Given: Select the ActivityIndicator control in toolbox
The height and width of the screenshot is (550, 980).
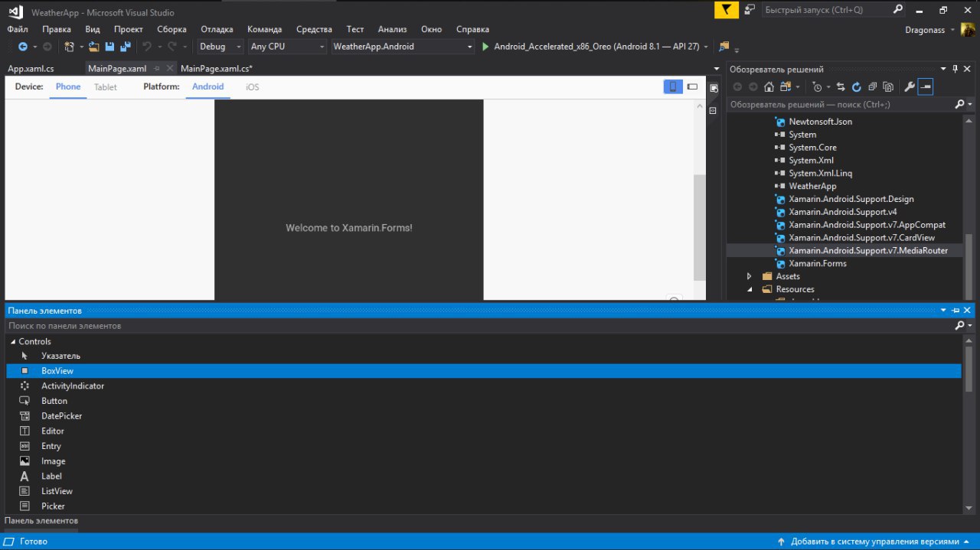Looking at the screenshot, I should point(73,386).
